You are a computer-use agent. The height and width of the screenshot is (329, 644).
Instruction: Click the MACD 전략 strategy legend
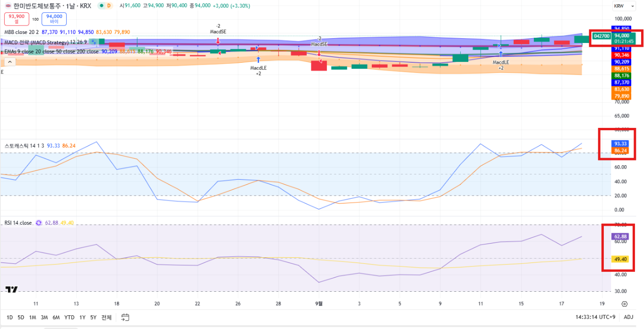[45, 42]
